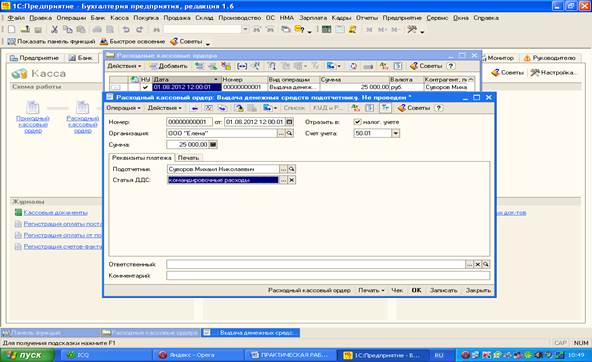
Task: Open the Действия dropdown in order form
Action: pyautogui.click(x=164, y=108)
